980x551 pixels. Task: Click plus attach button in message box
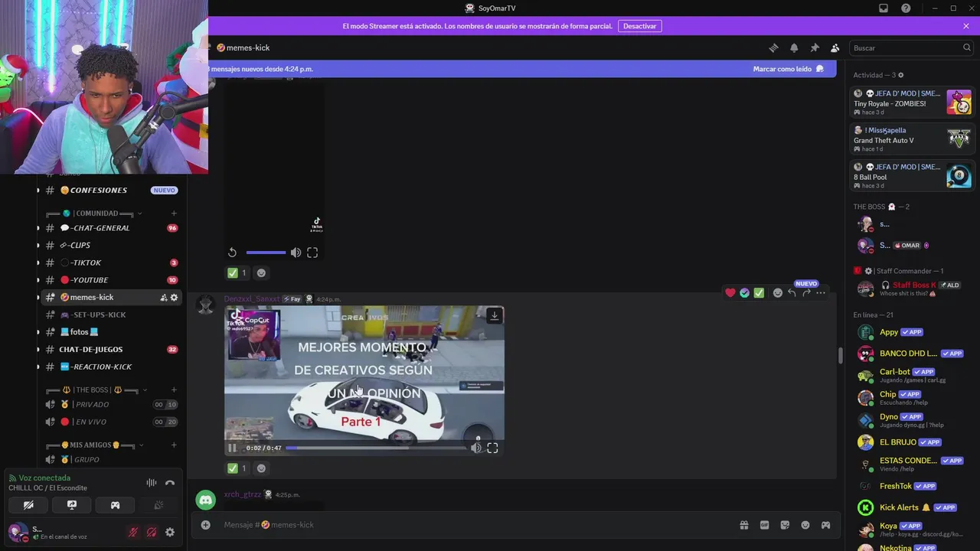pos(205,524)
